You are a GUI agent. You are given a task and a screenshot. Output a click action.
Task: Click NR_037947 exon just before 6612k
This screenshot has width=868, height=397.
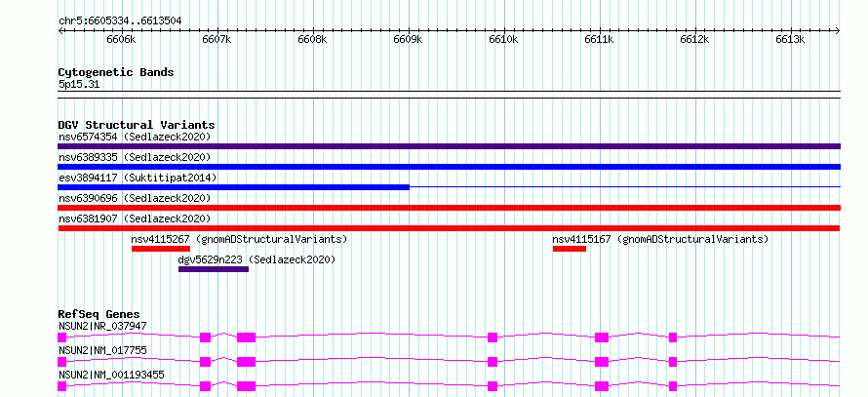click(673, 337)
